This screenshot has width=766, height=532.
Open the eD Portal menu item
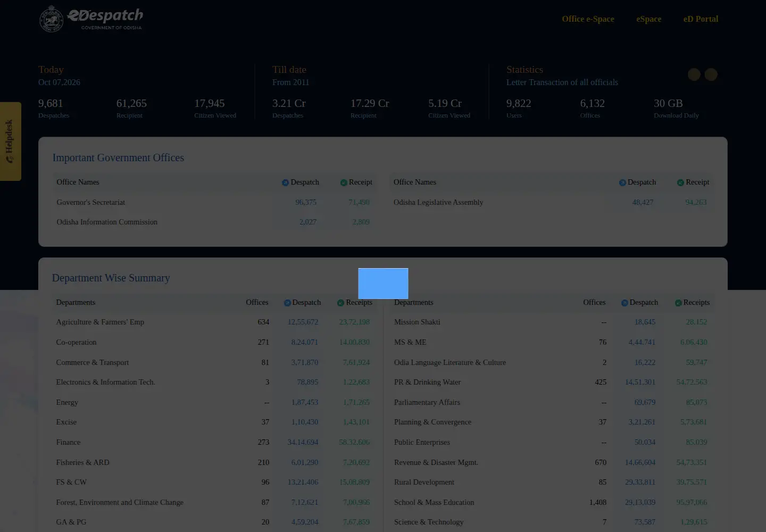[x=701, y=19]
